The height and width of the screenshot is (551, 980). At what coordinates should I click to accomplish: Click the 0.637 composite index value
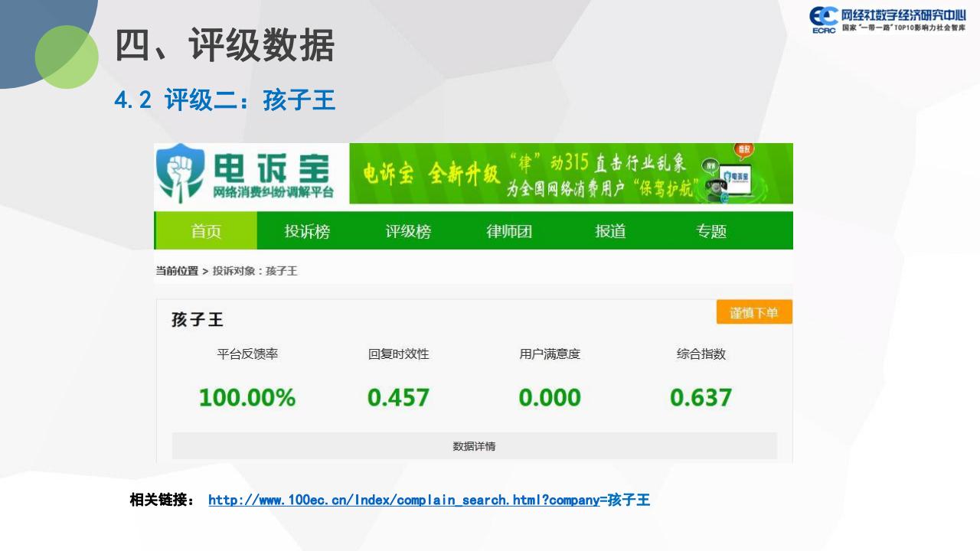(701, 397)
